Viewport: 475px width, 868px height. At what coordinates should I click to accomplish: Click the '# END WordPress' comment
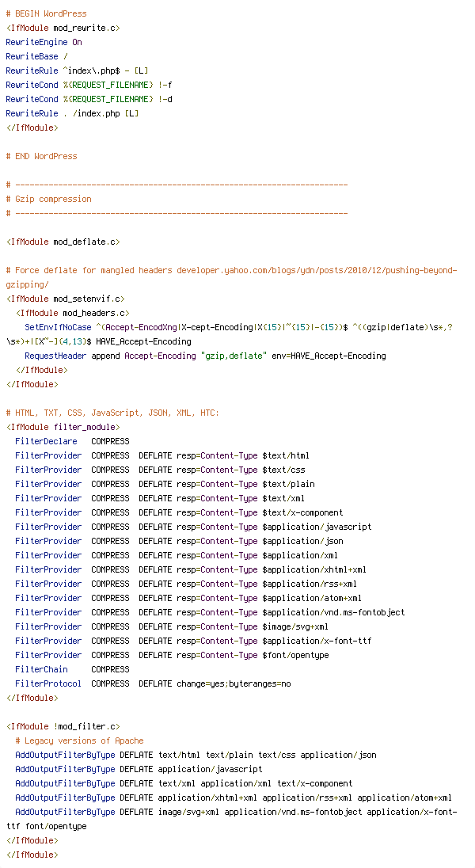(x=41, y=156)
